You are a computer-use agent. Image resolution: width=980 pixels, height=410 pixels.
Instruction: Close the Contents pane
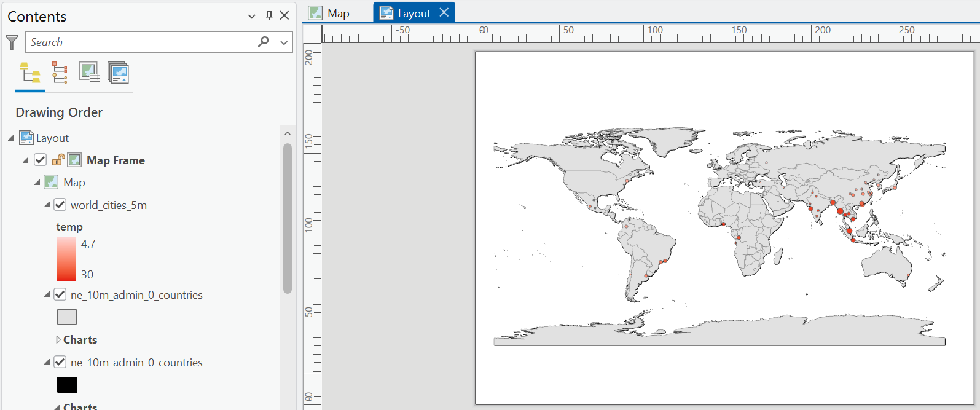pos(284,16)
